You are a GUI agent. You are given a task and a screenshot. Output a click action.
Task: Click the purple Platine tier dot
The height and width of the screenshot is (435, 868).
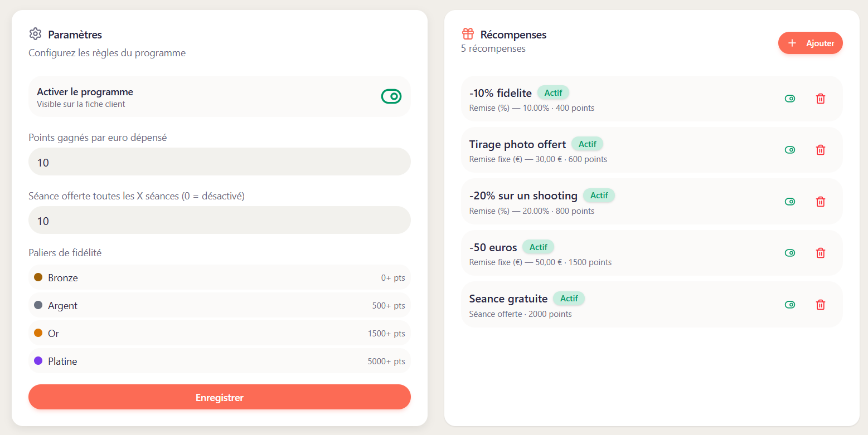pos(38,361)
